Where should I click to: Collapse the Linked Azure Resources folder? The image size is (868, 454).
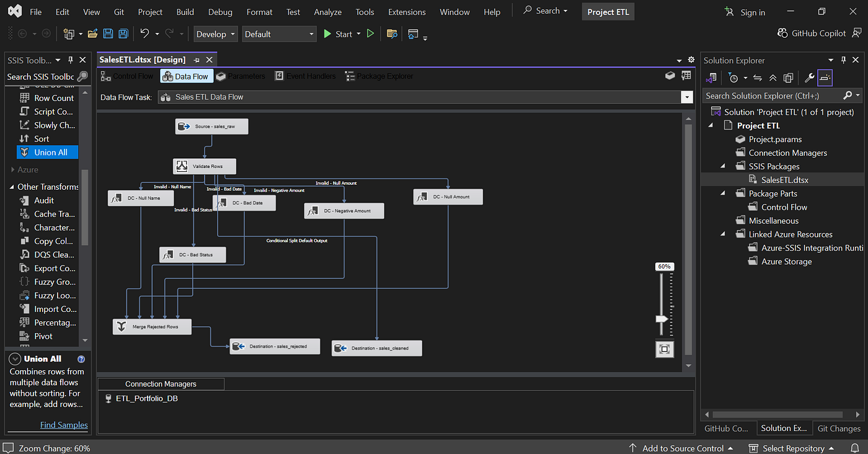pyautogui.click(x=723, y=234)
